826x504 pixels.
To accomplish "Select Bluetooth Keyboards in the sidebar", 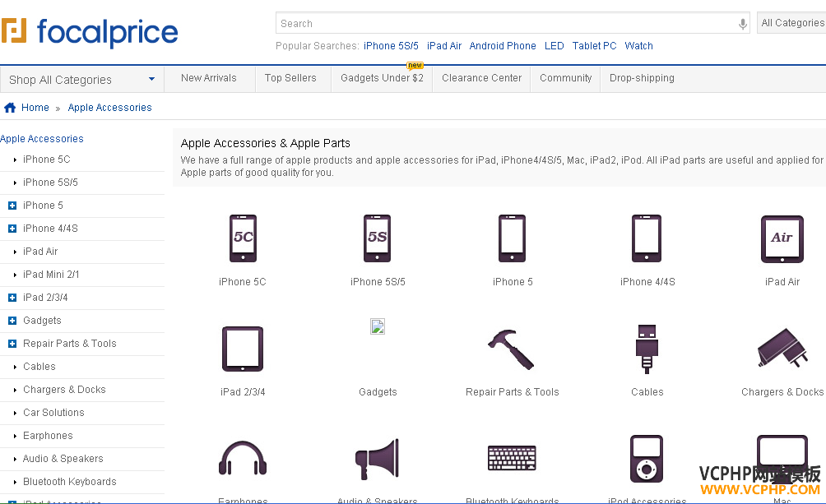I will [x=70, y=482].
